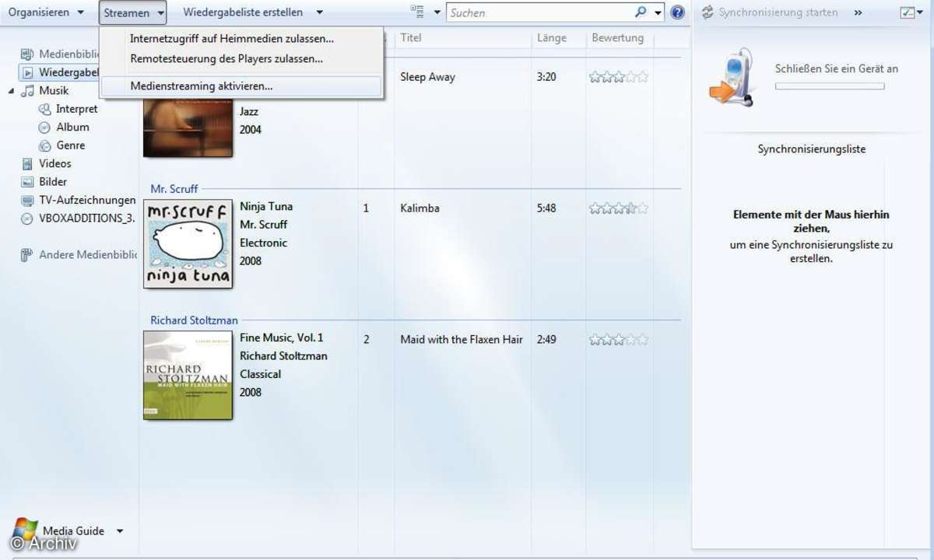934x560 pixels.
Task: Click the Streamen menu button
Action: pos(133,12)
